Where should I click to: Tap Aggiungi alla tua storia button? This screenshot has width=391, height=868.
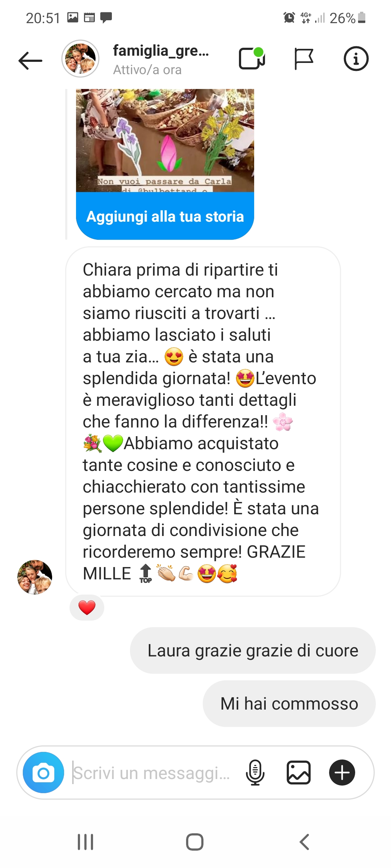click(x=165, y=216)
